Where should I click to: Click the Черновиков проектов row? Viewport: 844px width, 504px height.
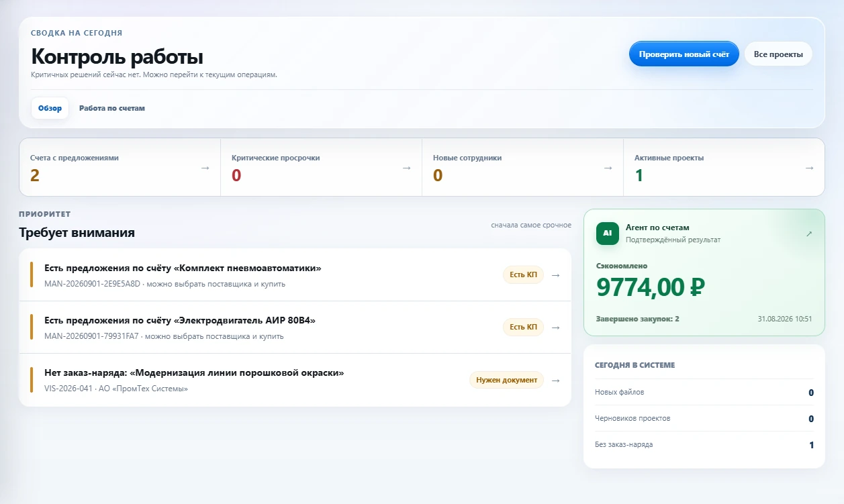[704, 418]
